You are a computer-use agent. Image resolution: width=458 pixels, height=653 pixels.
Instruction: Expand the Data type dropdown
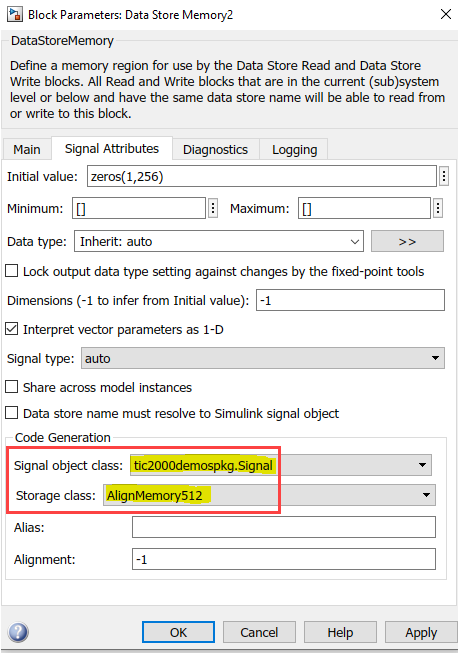[219, 241]
